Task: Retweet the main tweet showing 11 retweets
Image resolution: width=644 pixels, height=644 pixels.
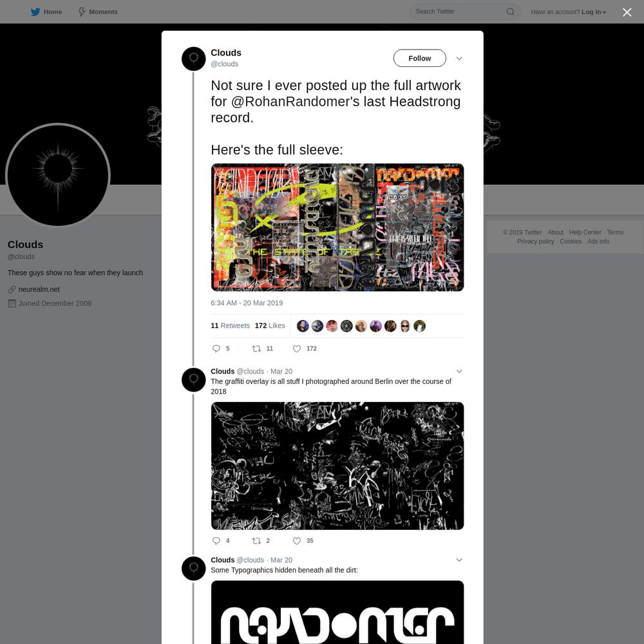Action: tap(256, 348)
